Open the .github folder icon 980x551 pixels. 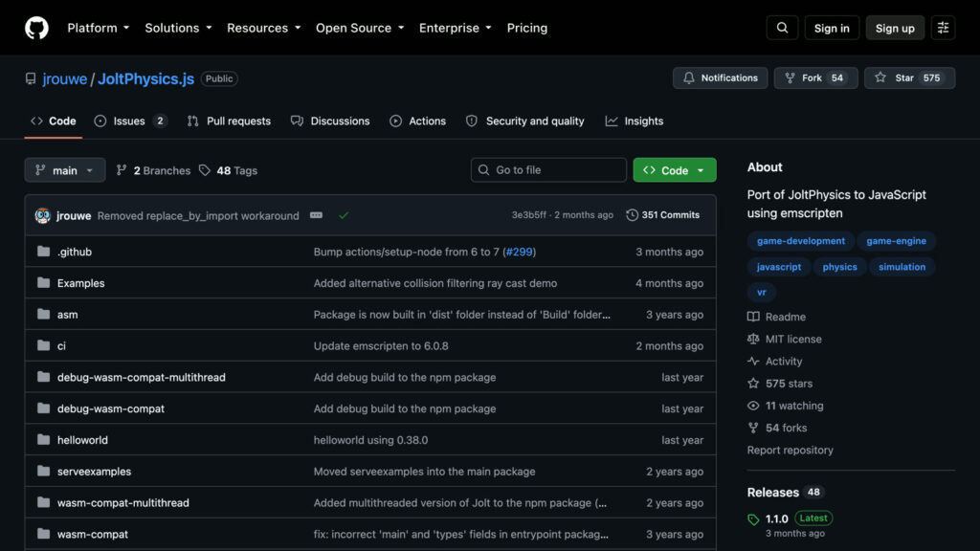(x=43, y=252)
